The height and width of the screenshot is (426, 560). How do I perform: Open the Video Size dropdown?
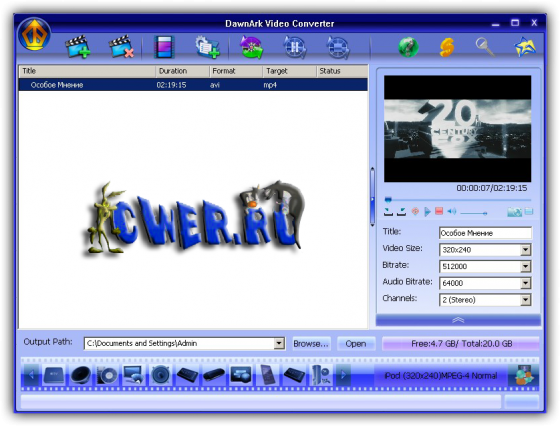(525, 250)
